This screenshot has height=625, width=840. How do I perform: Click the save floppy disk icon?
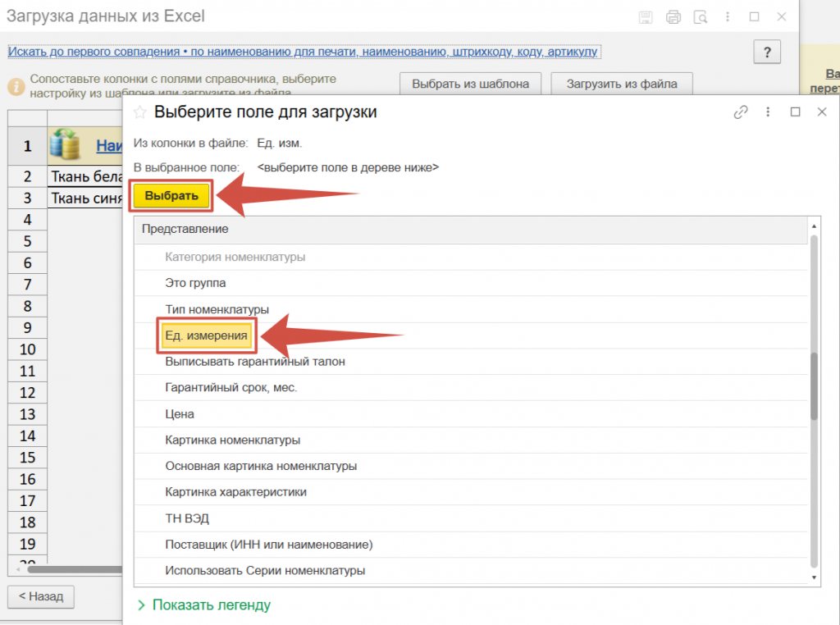click(x=646, y=16)
